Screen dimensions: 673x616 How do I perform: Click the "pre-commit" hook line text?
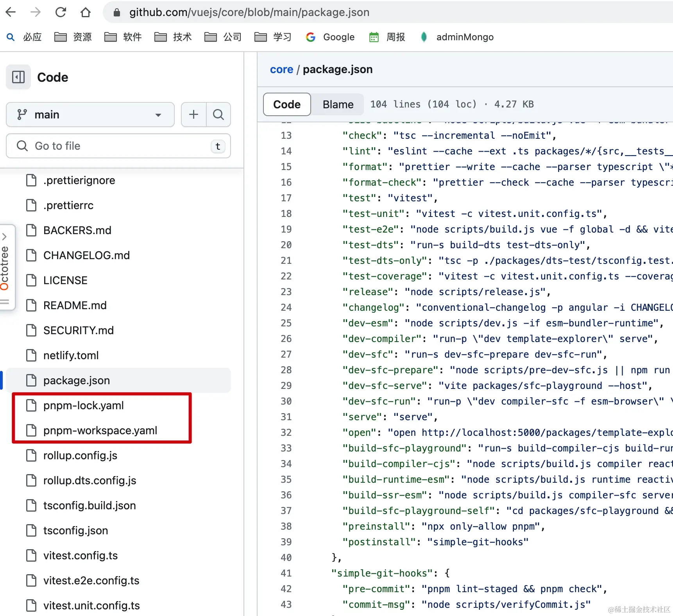point(475,589)
